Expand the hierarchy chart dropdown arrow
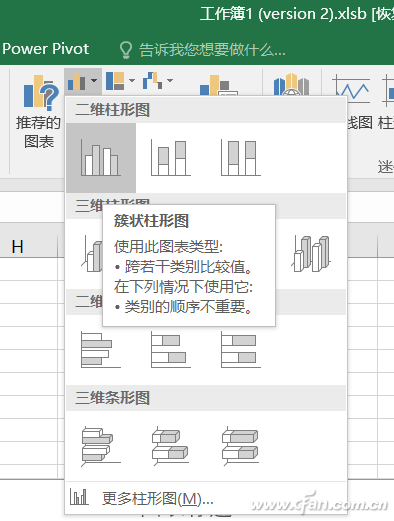 (132, 80)
